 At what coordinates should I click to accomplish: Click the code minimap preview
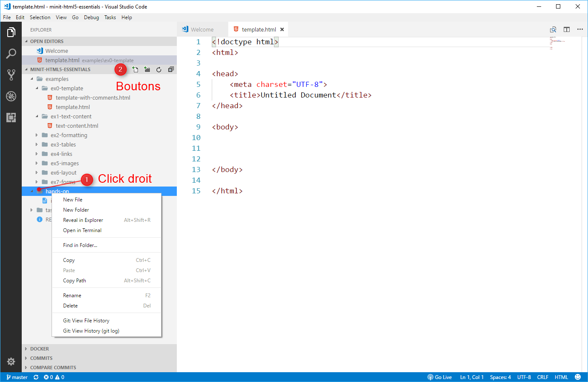(x=557, y=43)
